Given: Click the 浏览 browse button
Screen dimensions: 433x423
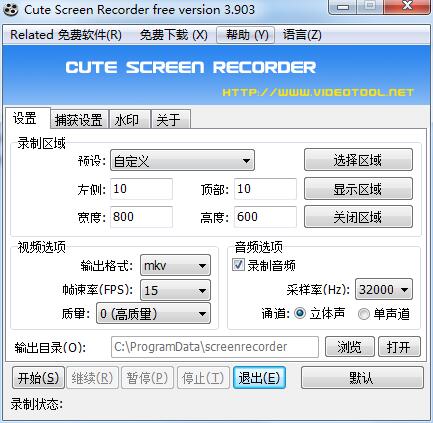Looking at the screenshot, I should (350, 347).
